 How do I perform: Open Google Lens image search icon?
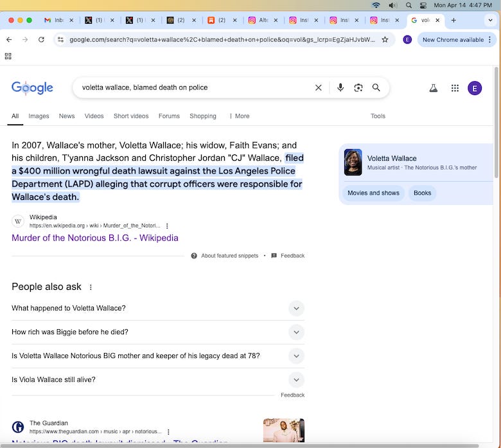(358, 87)
